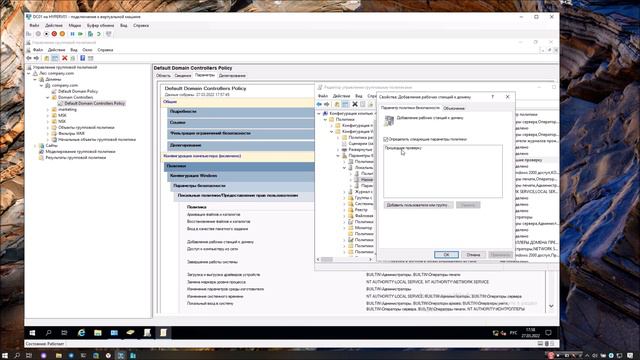Open Internet Explorer from guest taskbar
Screen dimensions: 640x360
click(82, 333)
